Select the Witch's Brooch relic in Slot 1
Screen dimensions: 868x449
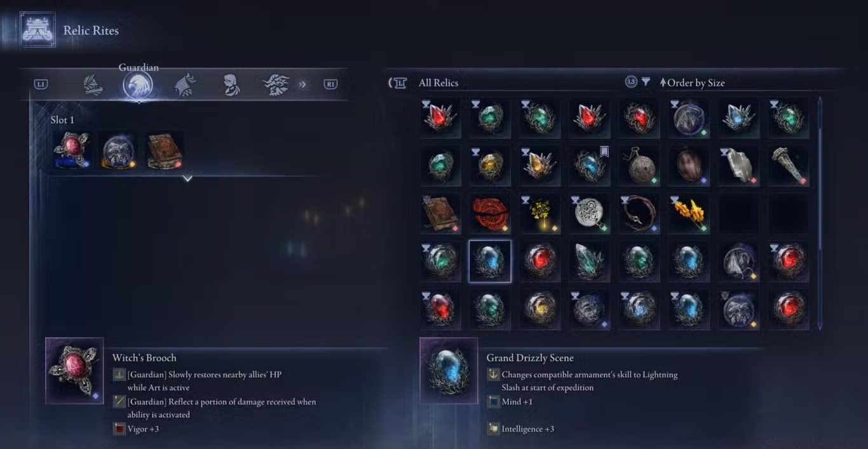72,151
